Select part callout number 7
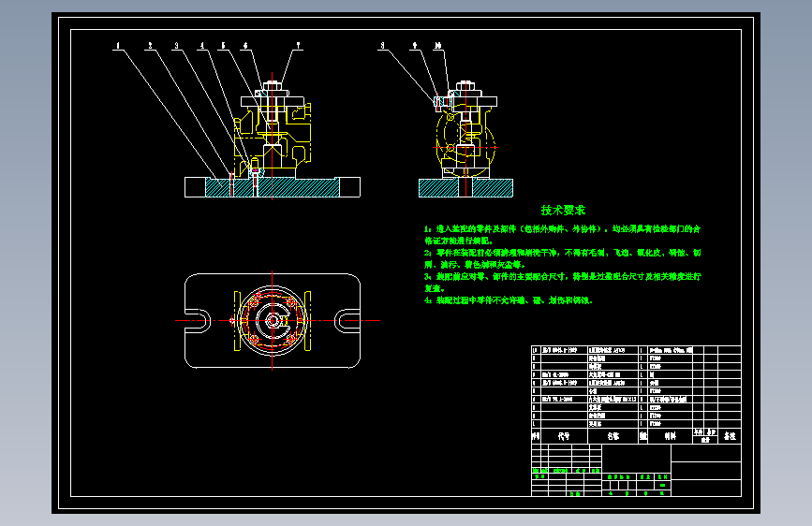 coord(298,46)
